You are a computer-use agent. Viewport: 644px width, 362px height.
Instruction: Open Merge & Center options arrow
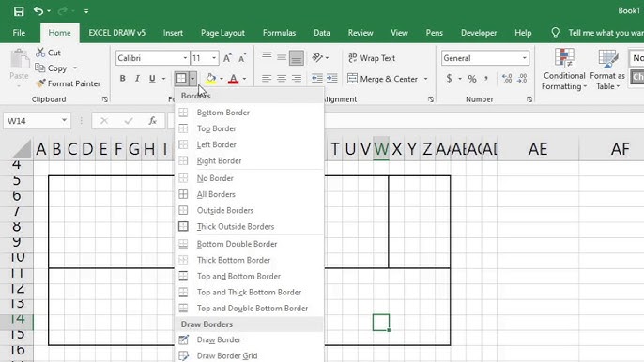pyautogui.click(x=425, y=79)
